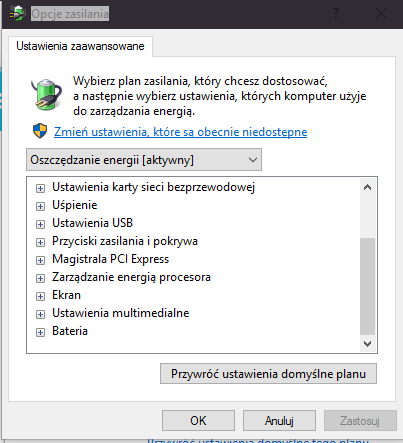Select the Ekran tree item
The image size is (403, 443).
pos(66,295)
